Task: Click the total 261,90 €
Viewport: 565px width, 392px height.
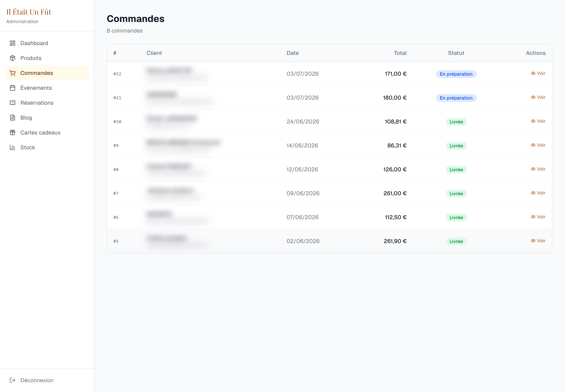Action: coord(395,241)
